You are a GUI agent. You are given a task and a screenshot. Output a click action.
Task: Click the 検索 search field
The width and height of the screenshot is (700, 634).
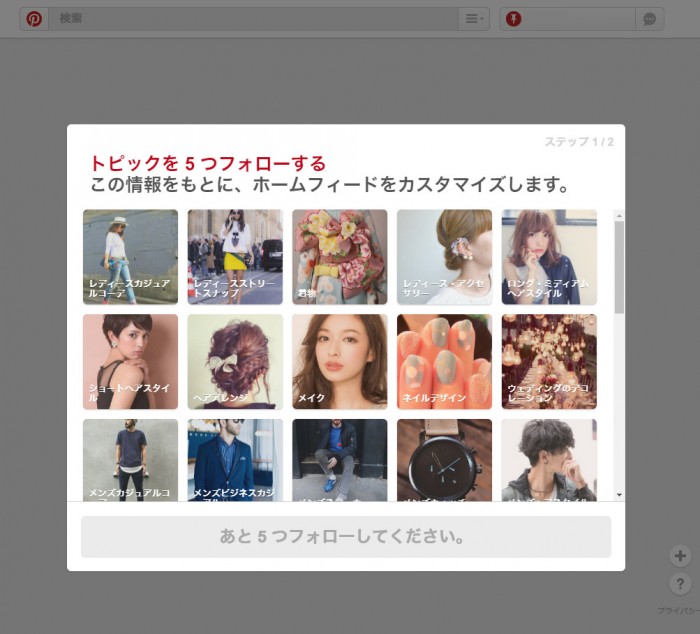[253, 19]
